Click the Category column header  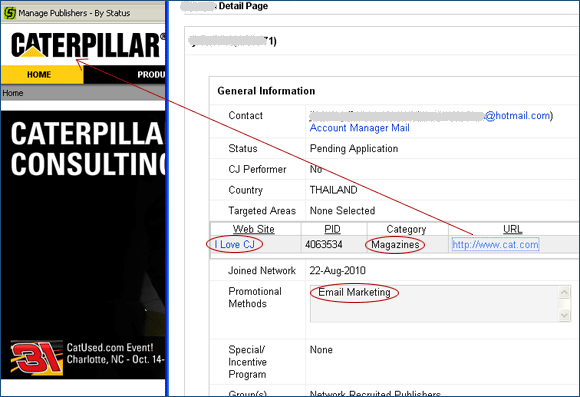[406, 229]
